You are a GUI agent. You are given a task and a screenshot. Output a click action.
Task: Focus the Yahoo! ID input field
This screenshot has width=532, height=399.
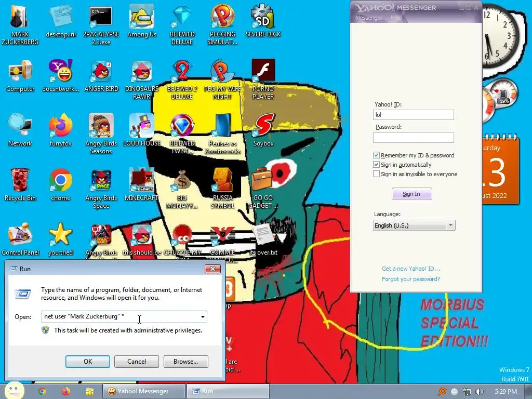click(x=413, y=115)
